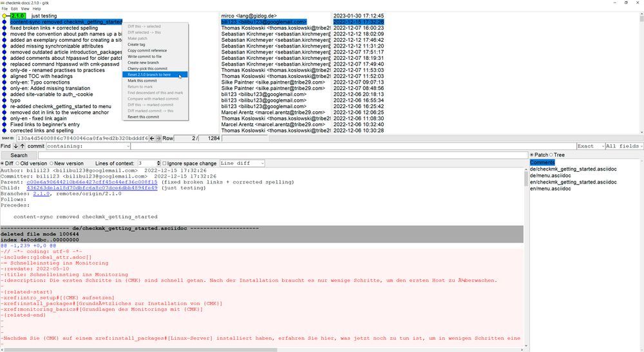Select commit 'aligned TOC with headings'
644x352 pixels.
pos(41,77)
